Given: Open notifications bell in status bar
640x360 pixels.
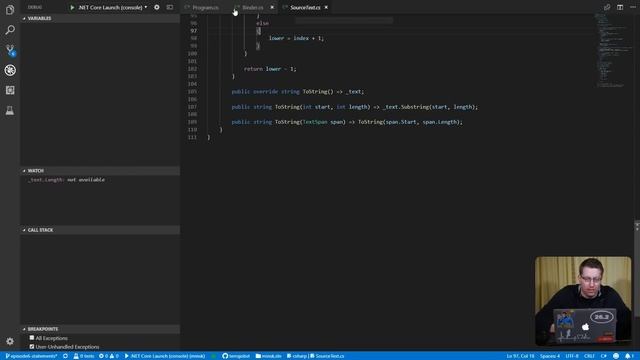Looking at the screenshot, I should coord(629,356).
